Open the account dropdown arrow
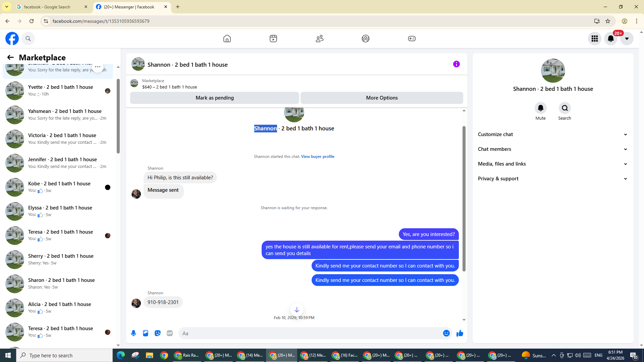 tap(627, 39)
